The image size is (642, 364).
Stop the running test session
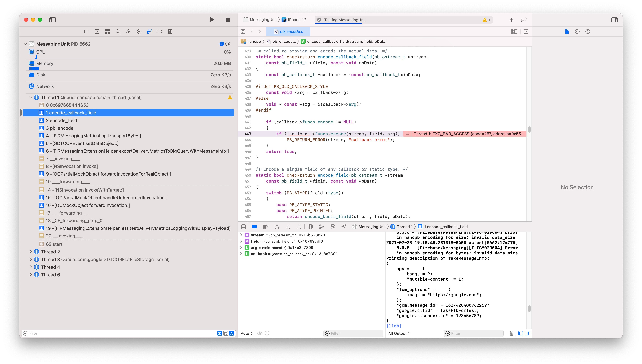tap(228, 19)
